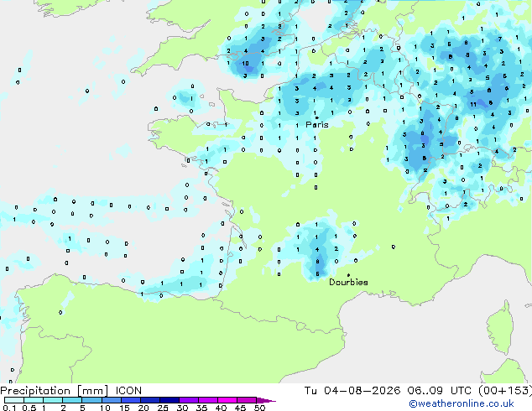The height and width of the screenshot is (411, 532).
Task: Click the date '04-08-2026' in the footer
Action: [x=362, y=391]
